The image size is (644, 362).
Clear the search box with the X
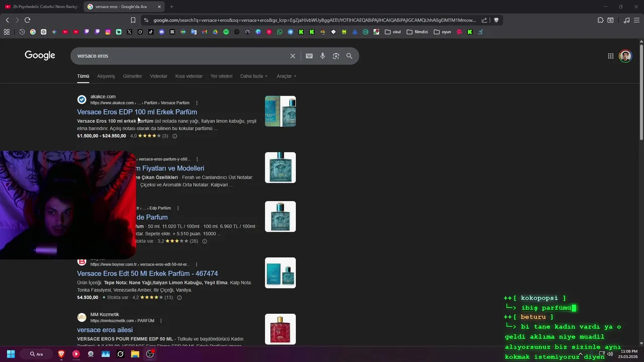point(292,56)
